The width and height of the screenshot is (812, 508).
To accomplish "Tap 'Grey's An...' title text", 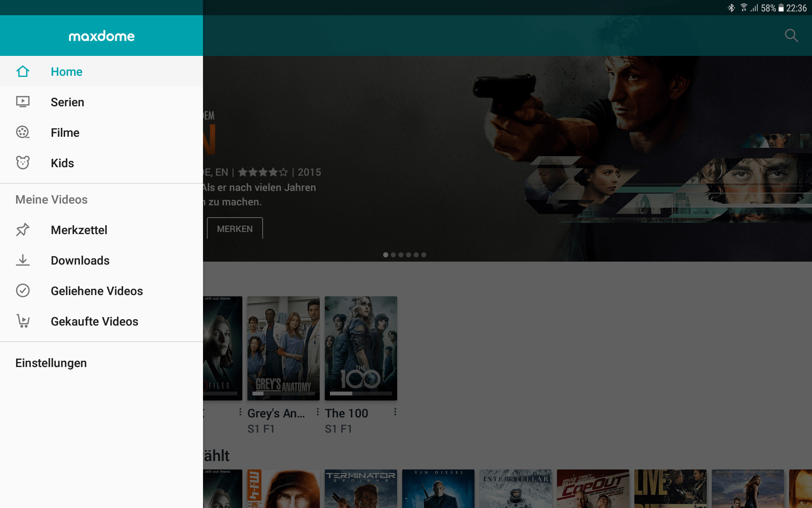I will point(276,413).
